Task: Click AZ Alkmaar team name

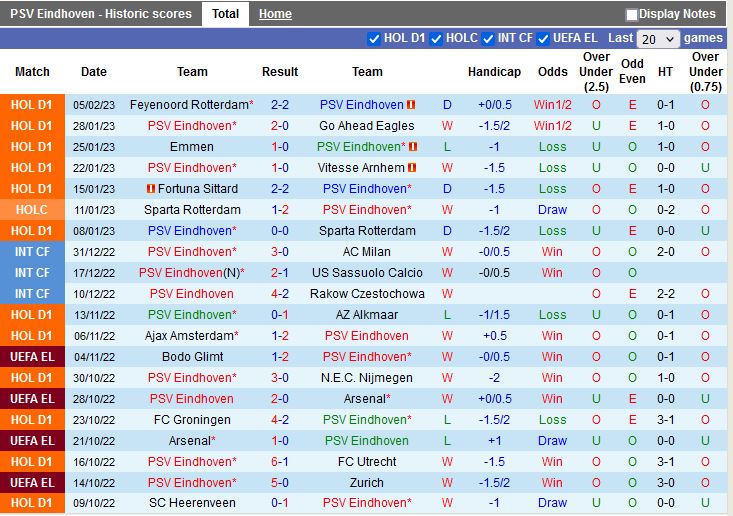Action: click(367, 315)
